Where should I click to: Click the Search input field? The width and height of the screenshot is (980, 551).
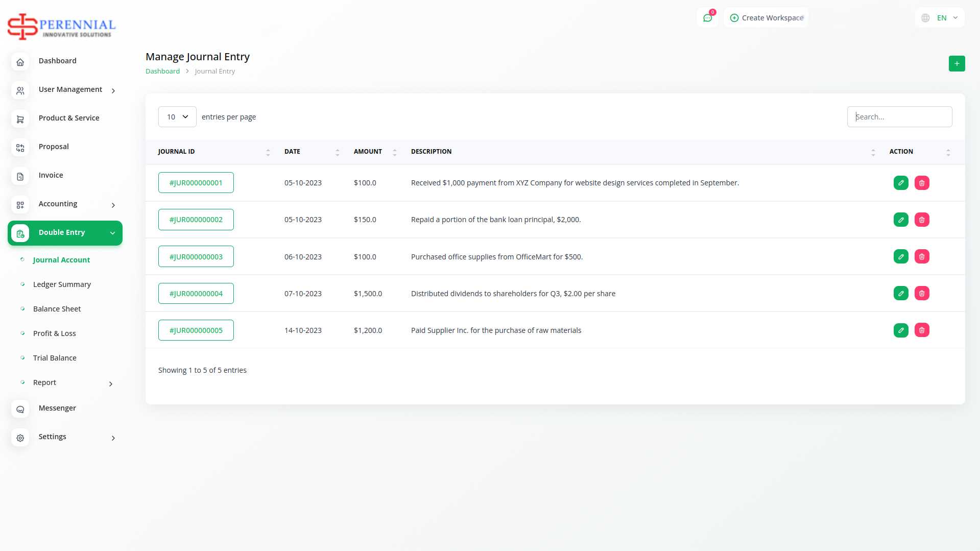[x=899, y=117]
